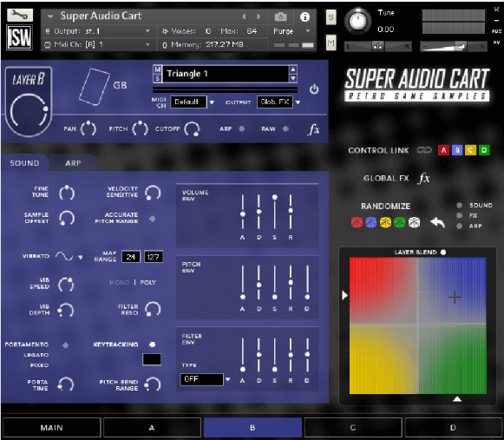Image resolution: width=504 pixels, height=440 pixels.
Task: Click the white randomize dice
Action: click(414, 222)
